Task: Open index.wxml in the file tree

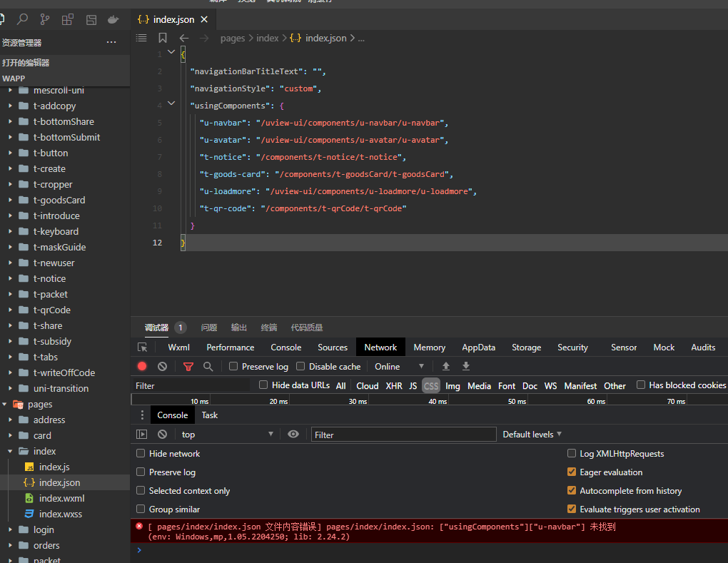Action: click(x=61, y=498)
